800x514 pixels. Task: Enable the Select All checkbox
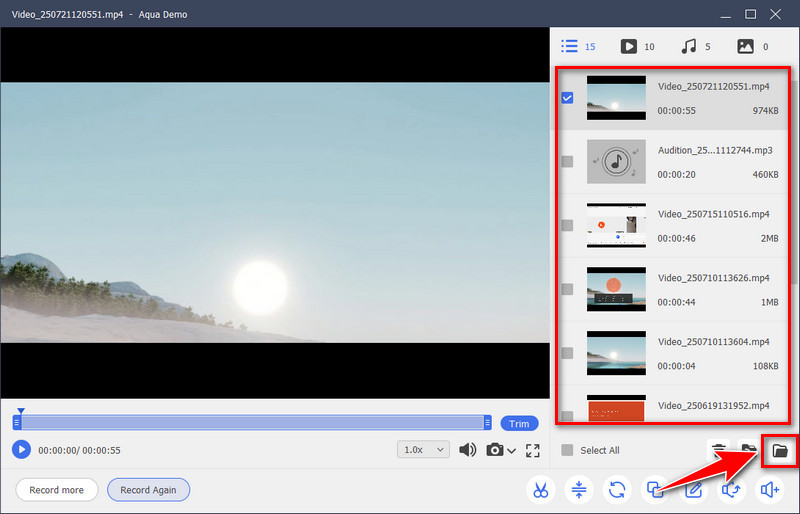click(x=568, y=450)
